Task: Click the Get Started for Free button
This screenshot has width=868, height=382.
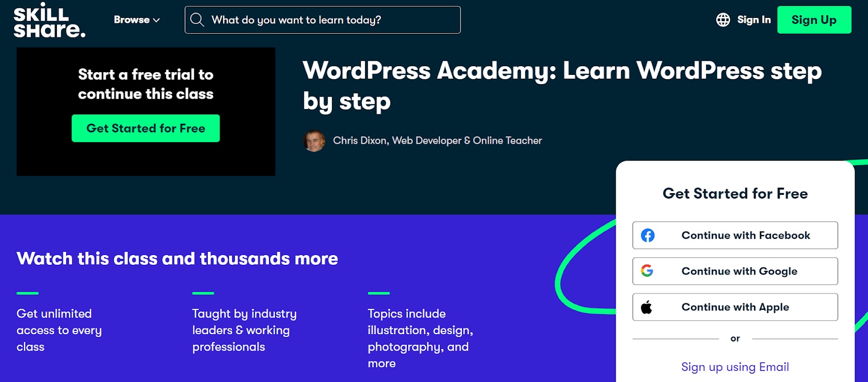Action: [145, 128]
